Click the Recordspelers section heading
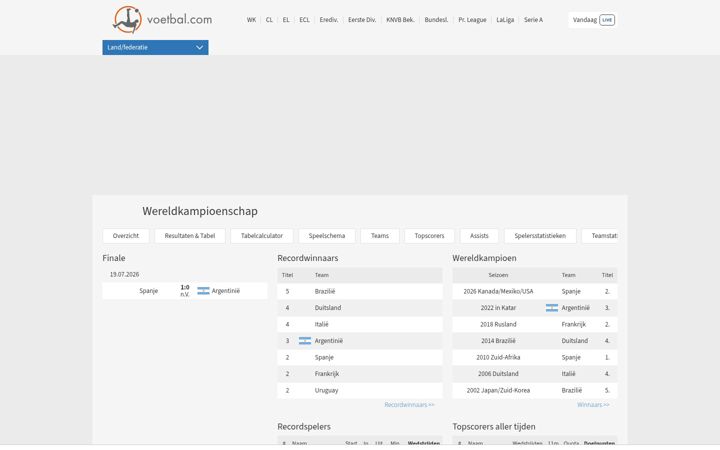 point(304,427)
